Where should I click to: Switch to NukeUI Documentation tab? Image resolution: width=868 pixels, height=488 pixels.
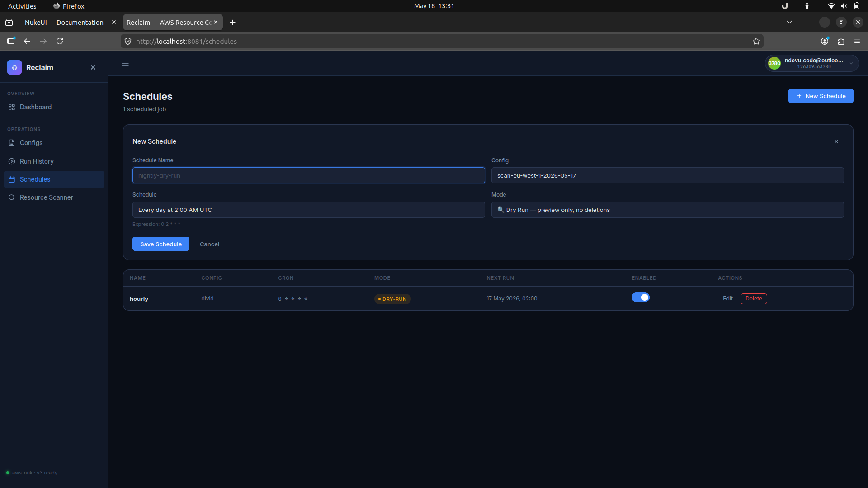64,23
